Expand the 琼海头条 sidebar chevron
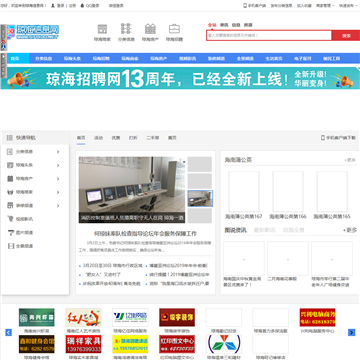Screen dimensions: 360x360 (x=58, y=165)
